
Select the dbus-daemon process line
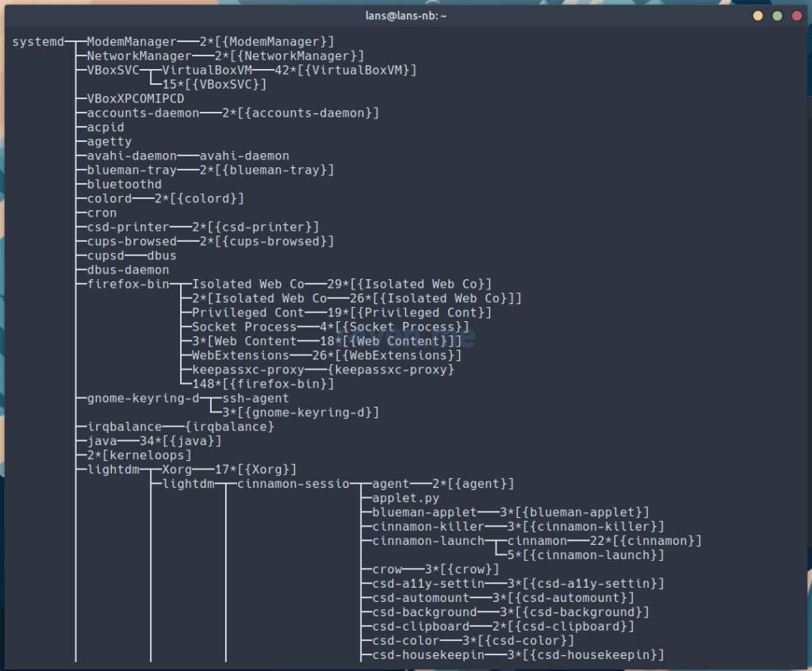click(x=128, y=270)
